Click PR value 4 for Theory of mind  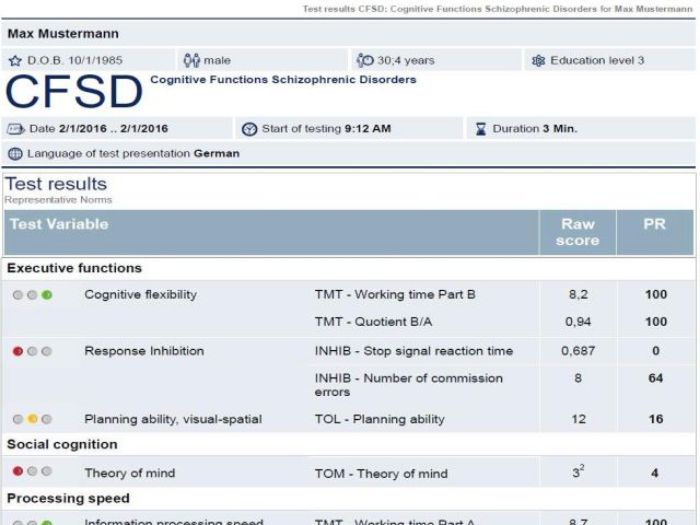tap(655, 473)
